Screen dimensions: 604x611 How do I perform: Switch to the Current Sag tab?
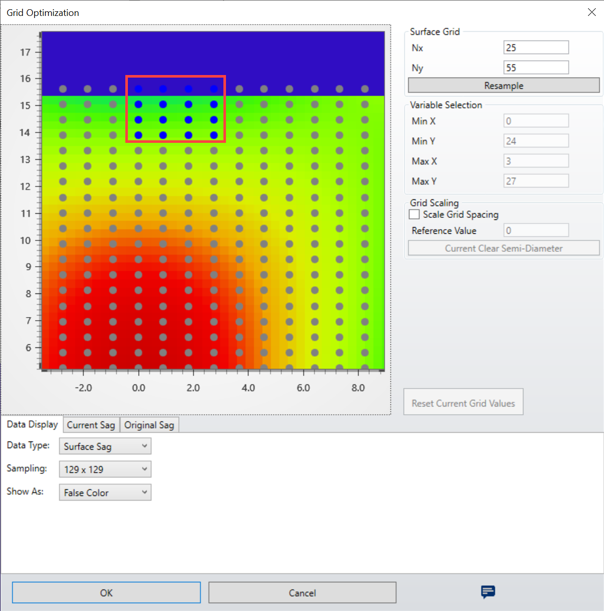click(91, 425)
